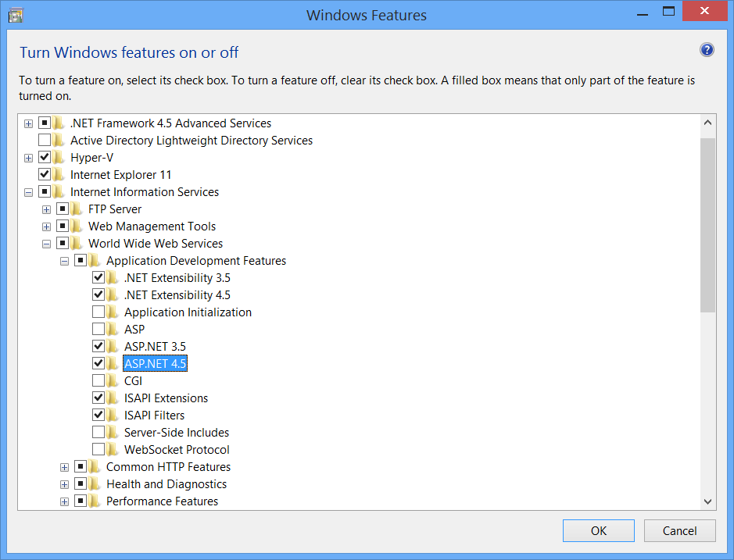Viewport: 734px width, 560px height.
Task: Maximize the Windows Features window
Action: point(668,12)
